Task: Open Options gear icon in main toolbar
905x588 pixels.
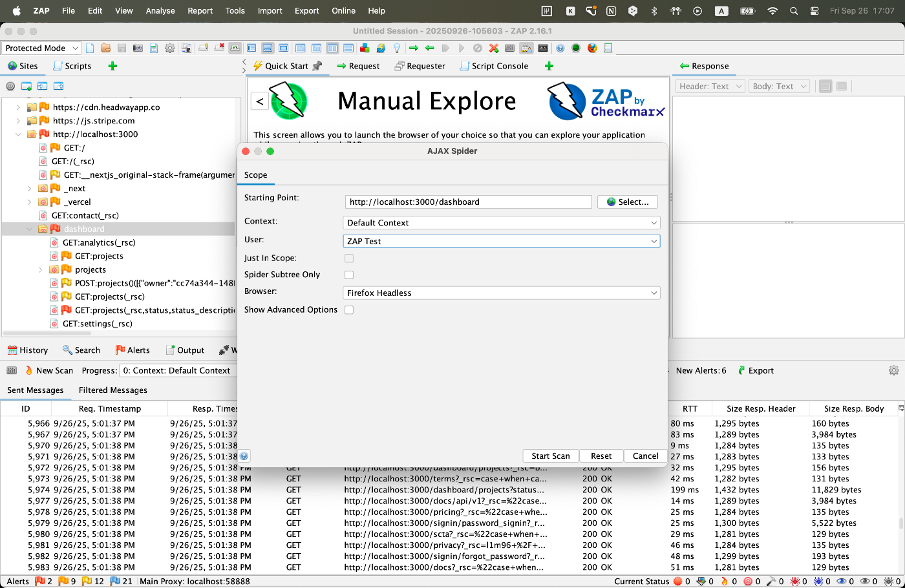Action: click(x=170, y=48)
